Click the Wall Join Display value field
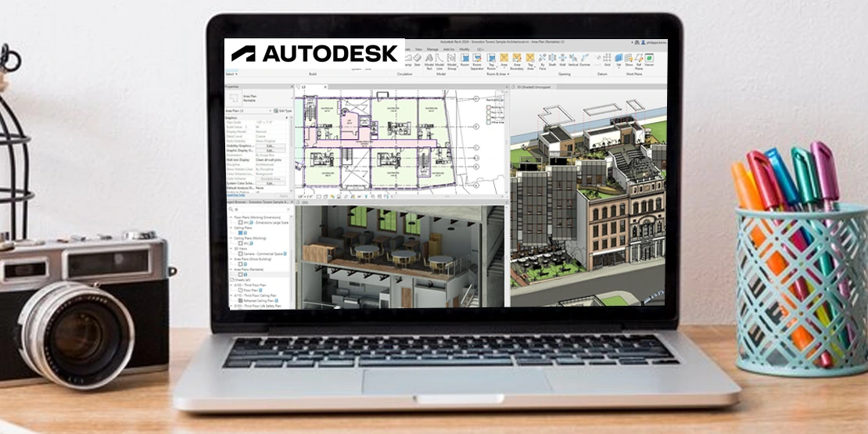 point(271,160)
